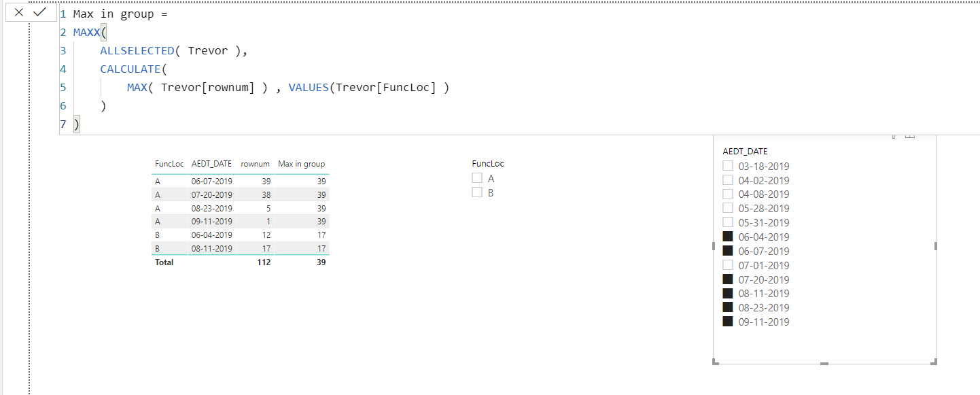Click rownum value 5 in the 08-23-2019 row
Screen dimensions: 980x395
pos(268,208)
